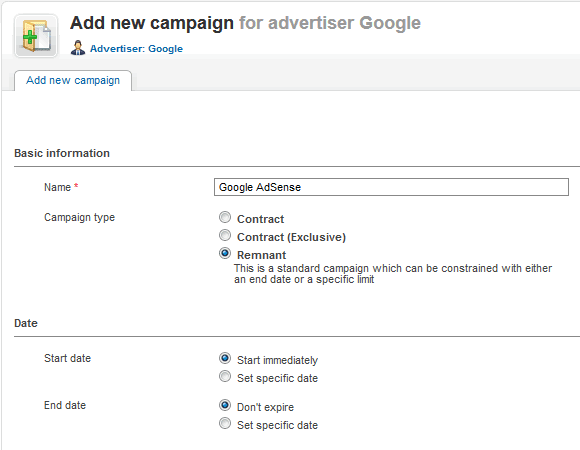Click the Remnant description text
Viewport: 580px width, 450px height.
pos(393,274)
